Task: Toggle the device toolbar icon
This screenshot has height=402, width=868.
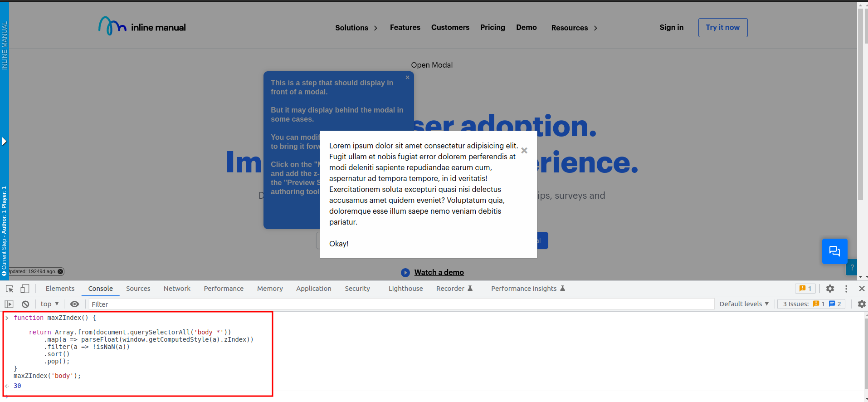Action: [x=25, y=289]
